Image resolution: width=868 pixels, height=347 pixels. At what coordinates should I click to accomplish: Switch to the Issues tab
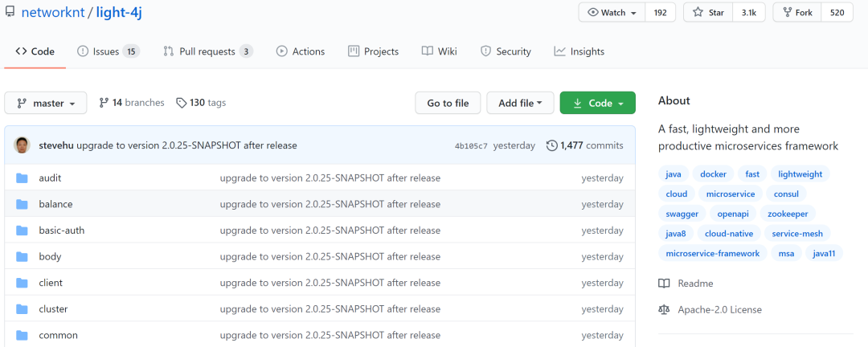click(108, 51)
